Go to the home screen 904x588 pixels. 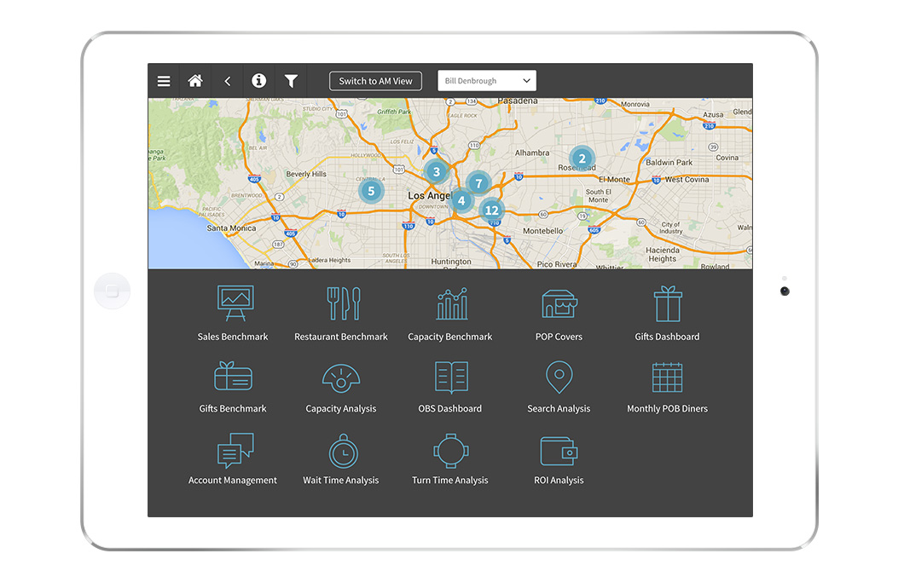pyautogui.click(x=195, y=81)
